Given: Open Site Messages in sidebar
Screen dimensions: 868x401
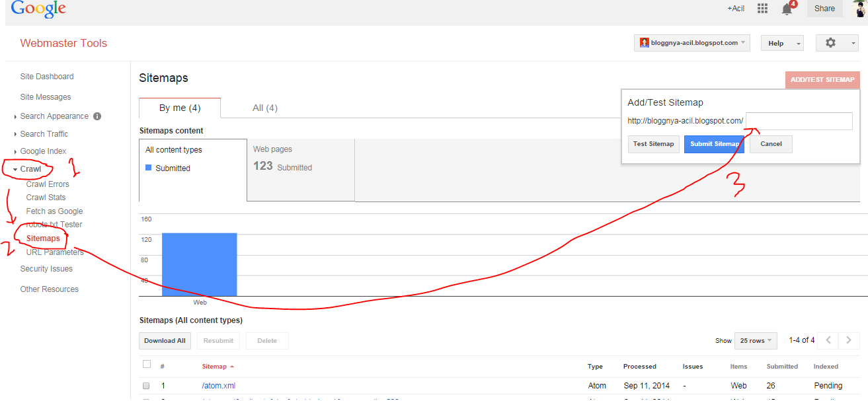Looking at the screenshot, I should click(x=46, y=97).
